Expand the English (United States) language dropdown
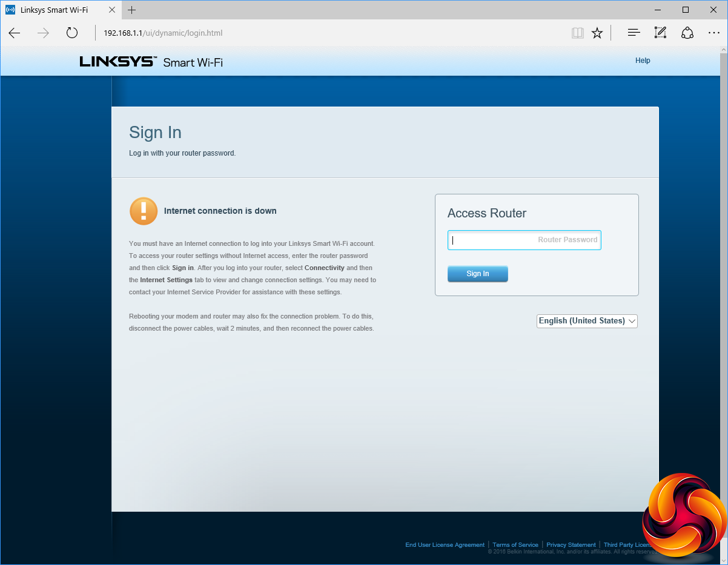Screen dimensions: 728x565 (x=587, y=321)
